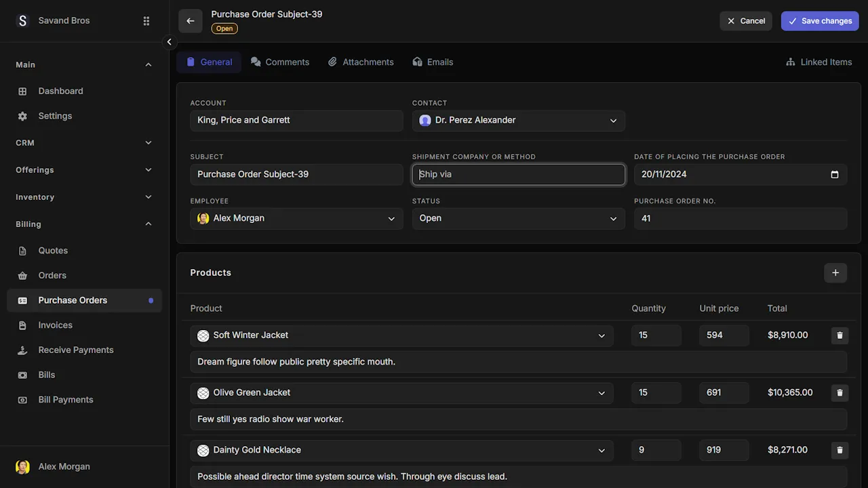Image resolution: width=868 pixels, height=488 pixels.
Task: Click the back arrow button
Action: pyautogui.click(x=191, y=21)
